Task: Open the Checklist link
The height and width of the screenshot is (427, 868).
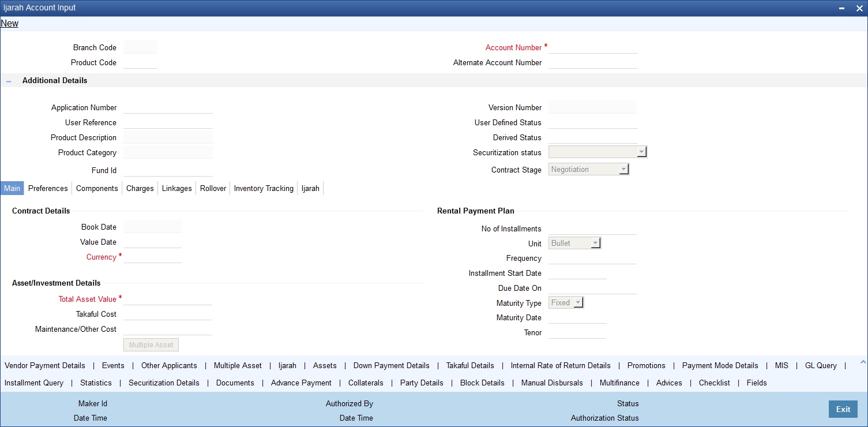Action: pos(715,383)
